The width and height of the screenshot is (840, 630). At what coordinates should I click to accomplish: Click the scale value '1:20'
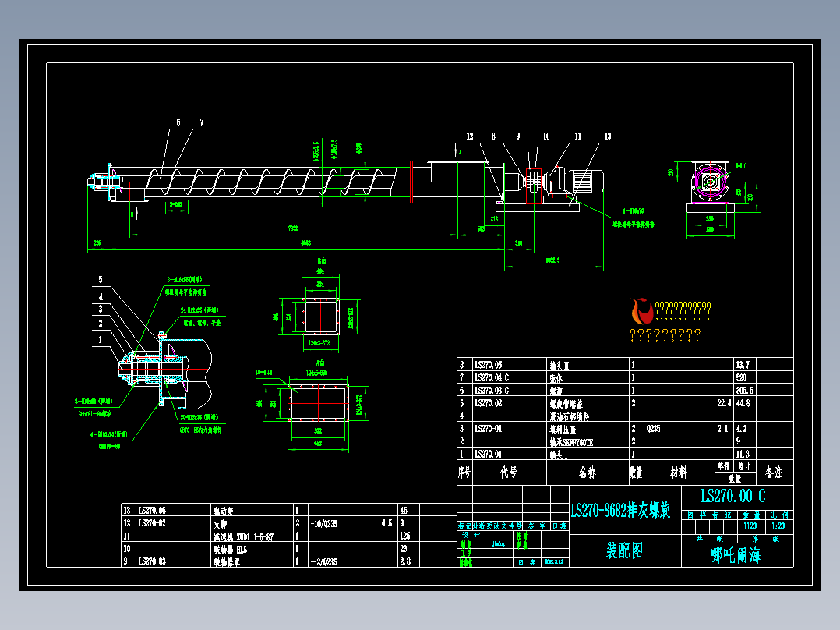click(x=778, y=526)
